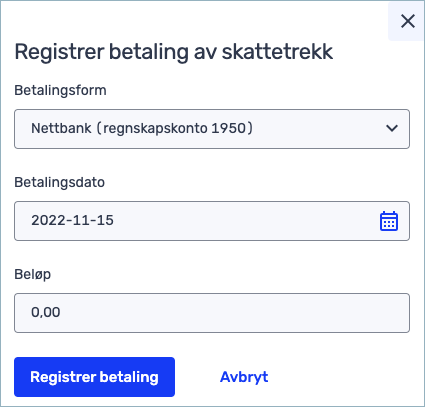Click the Registrer betaling button
The width and height of the screenshot is (425, 407).
pos(94,377)
